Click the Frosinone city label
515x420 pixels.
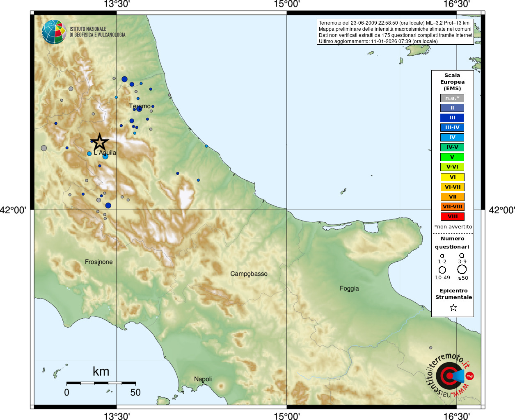98,262
